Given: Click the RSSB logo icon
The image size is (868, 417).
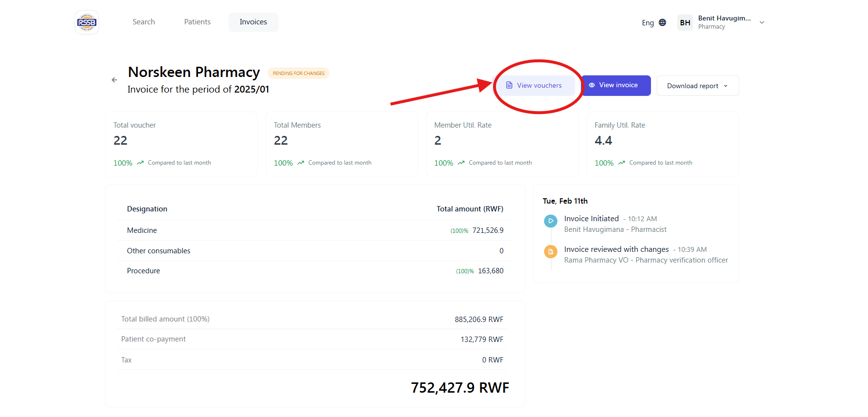Looking at the screenshot, I should (87, 22).
